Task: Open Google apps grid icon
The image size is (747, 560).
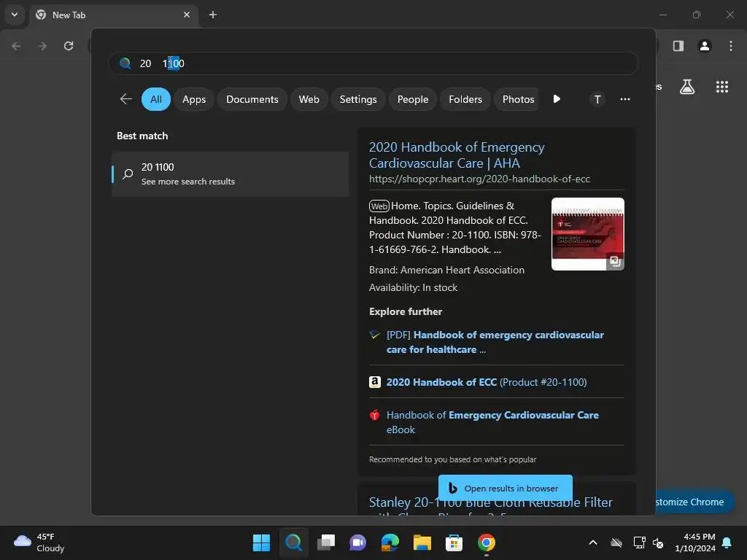Action: tap(721, 87)
